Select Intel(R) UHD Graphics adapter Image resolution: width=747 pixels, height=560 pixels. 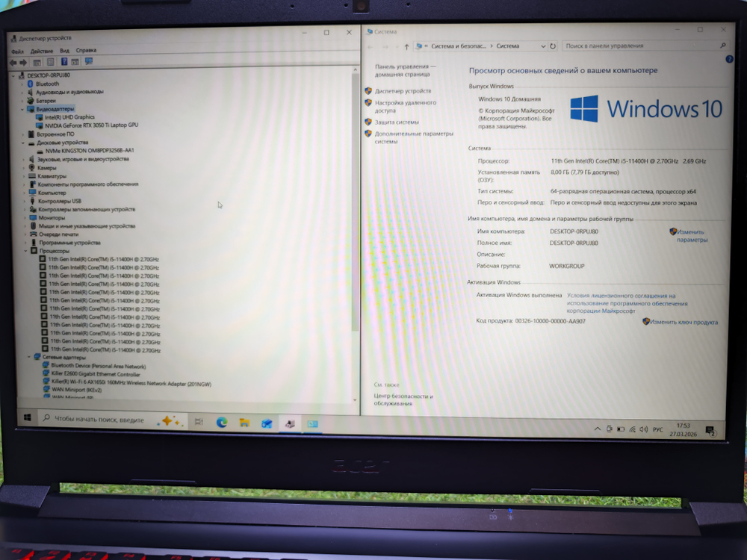click(69, 117)
